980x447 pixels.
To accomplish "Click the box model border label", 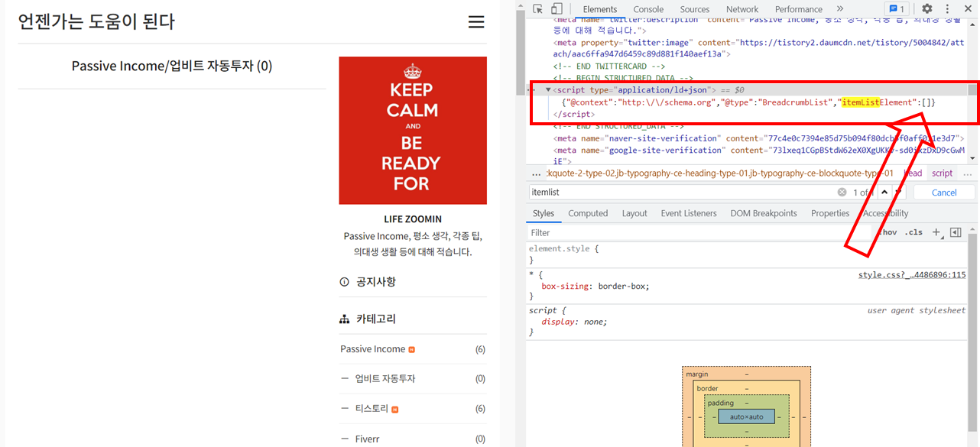I will 708,388.
